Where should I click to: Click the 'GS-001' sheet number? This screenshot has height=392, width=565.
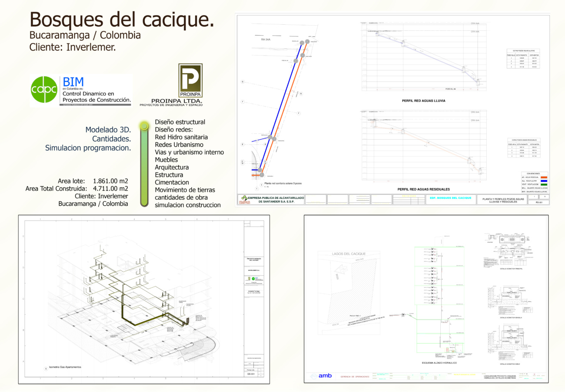click(x=251, y=374)
